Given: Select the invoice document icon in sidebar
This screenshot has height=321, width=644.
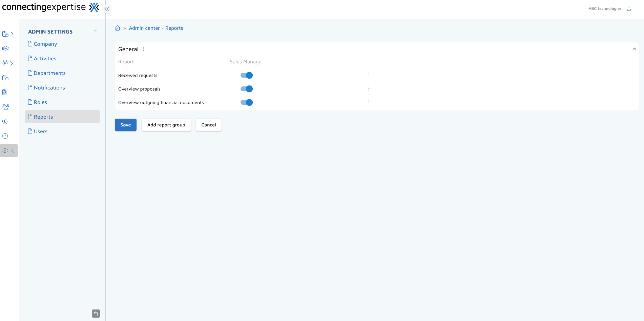Looking at the screenshot, I should (x=5, y=92).
